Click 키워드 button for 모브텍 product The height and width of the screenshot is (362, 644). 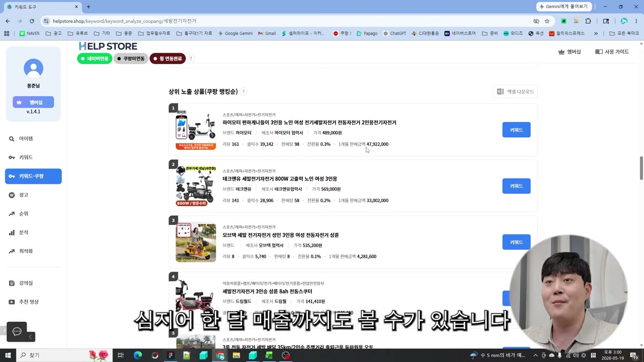click(x=516, y=242)
